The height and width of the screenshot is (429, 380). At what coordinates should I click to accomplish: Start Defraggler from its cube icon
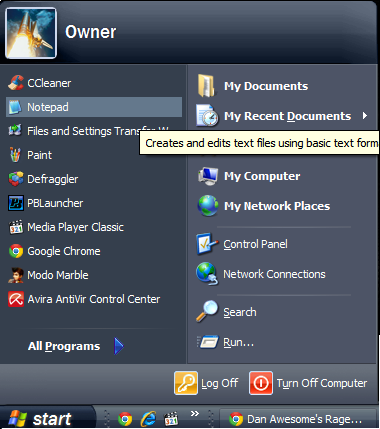pyautogui.click(x=16, y=179)
